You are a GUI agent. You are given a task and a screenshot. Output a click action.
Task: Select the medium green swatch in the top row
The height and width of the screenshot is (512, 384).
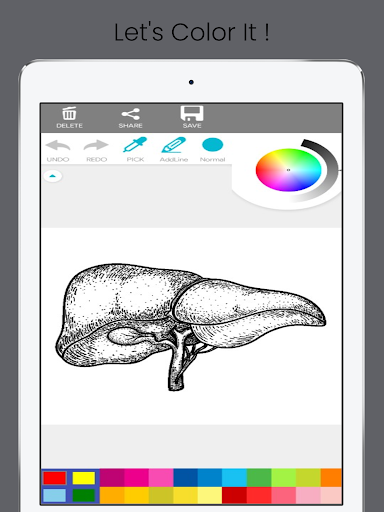(259, 478)
